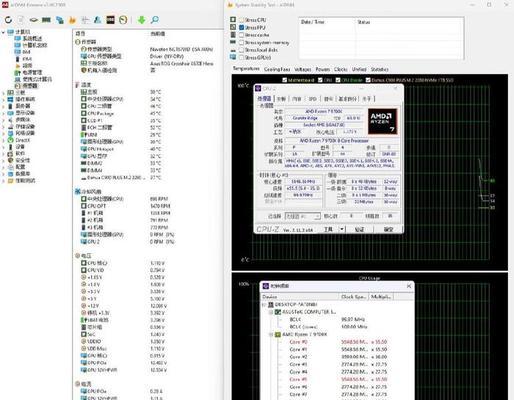Select the Core #2 row in clocks window

point(338,357)
